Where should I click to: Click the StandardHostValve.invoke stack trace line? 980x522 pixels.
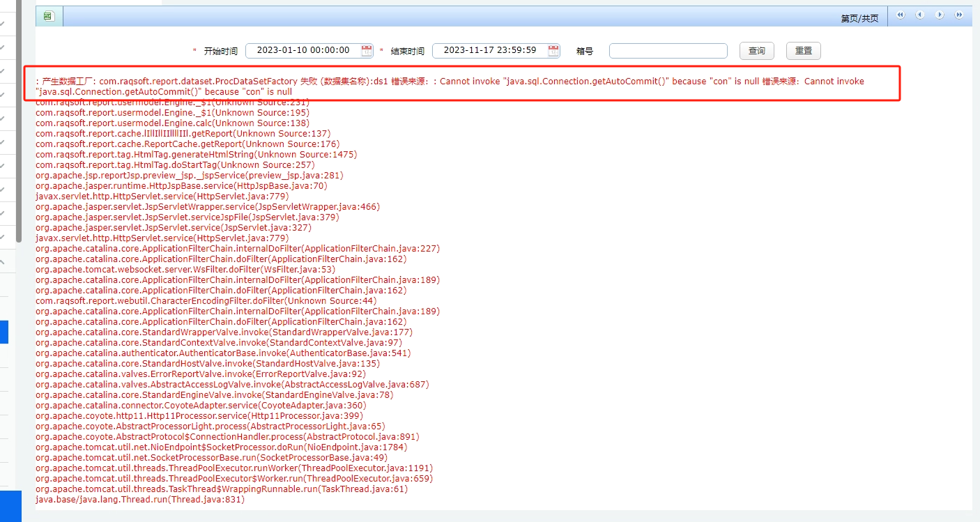coord(208,363)
